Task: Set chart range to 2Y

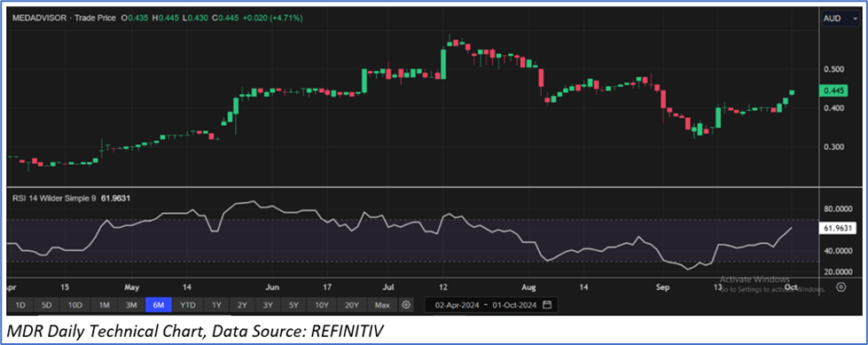Action: point(242,304)
